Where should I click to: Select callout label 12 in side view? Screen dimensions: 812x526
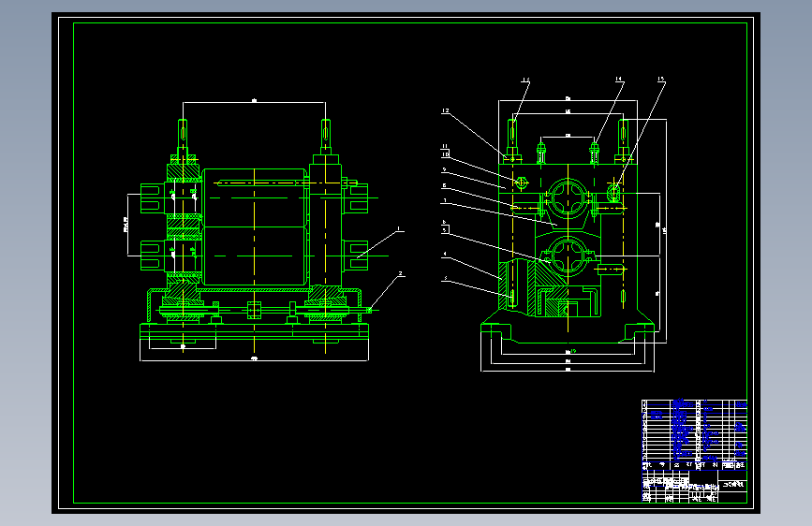click(x=446, y=110)
